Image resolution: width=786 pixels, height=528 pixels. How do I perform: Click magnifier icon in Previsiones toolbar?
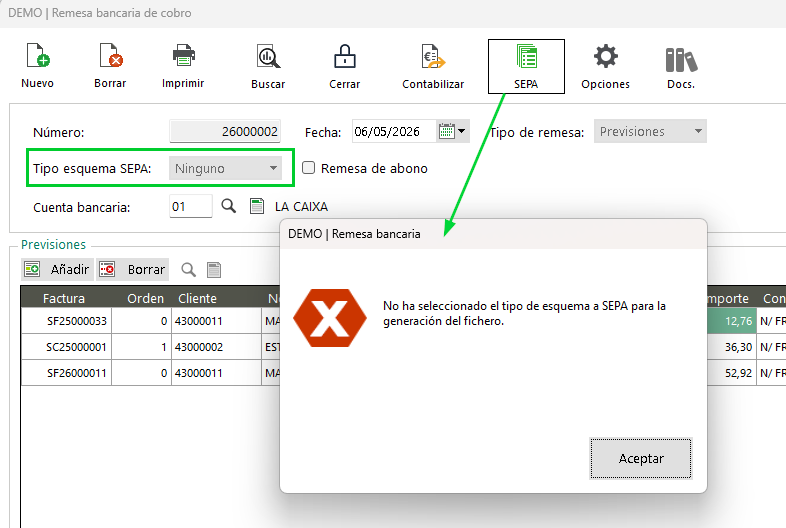pyautogui.click(x=188, y=270)
